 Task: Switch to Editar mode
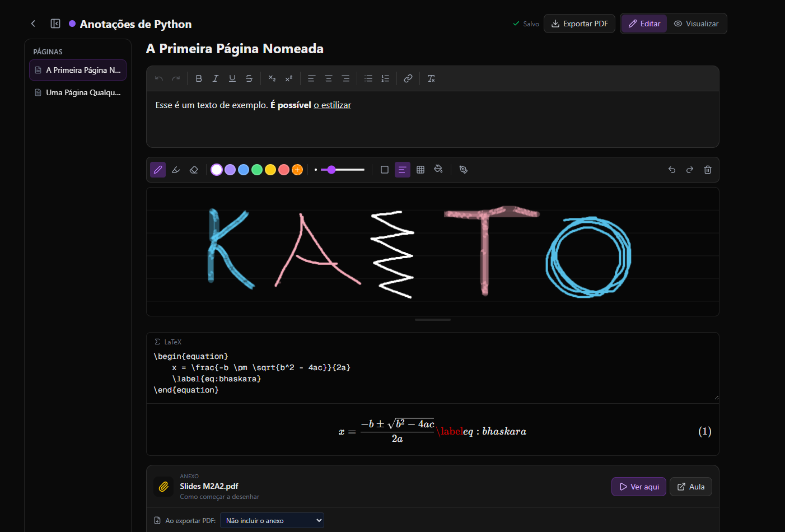point(644,24)
